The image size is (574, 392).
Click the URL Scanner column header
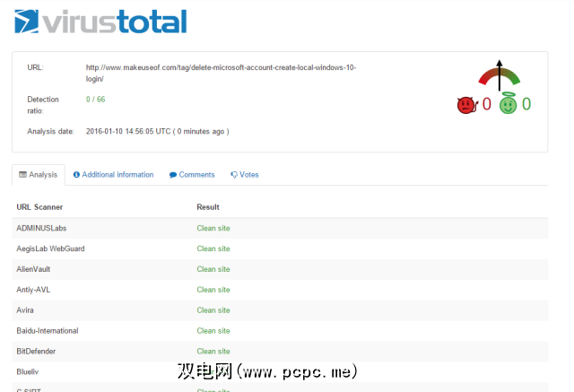[39, 207]
